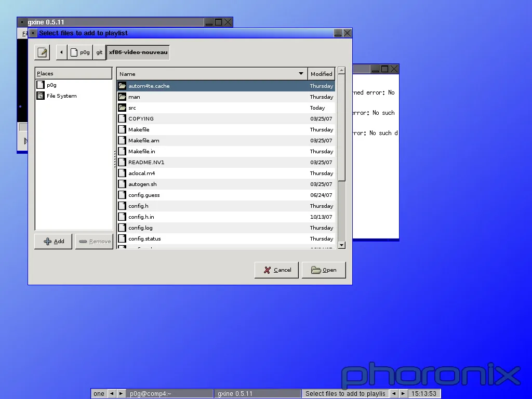Click the sort arrow in the Name column header

[301, 74]
